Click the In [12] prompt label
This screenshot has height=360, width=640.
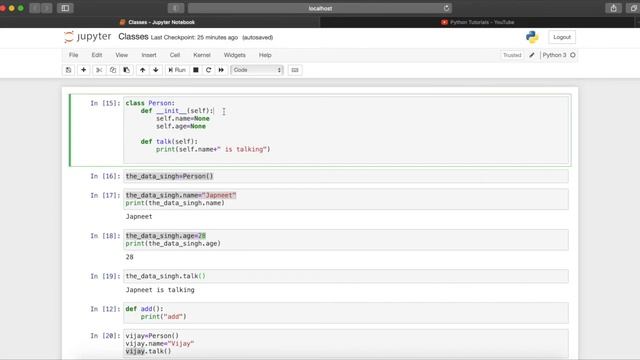(x=105, y=309)
